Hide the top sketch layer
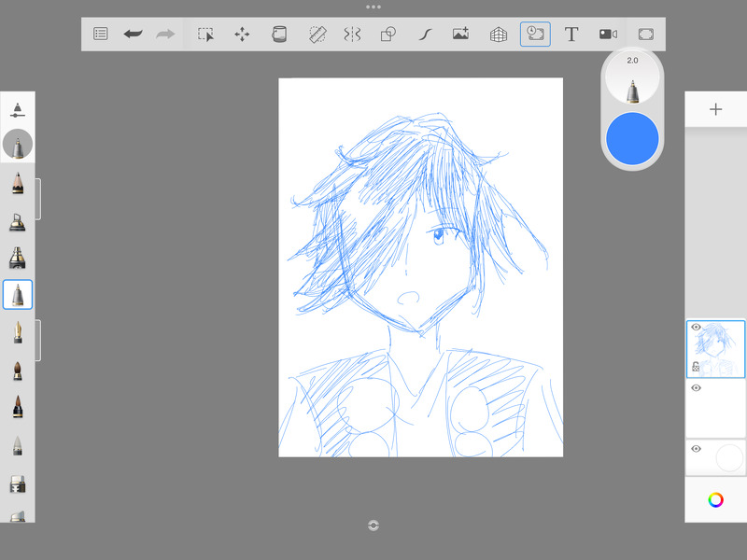This screenshot has width=747, height=560. (x=696, y=328)
